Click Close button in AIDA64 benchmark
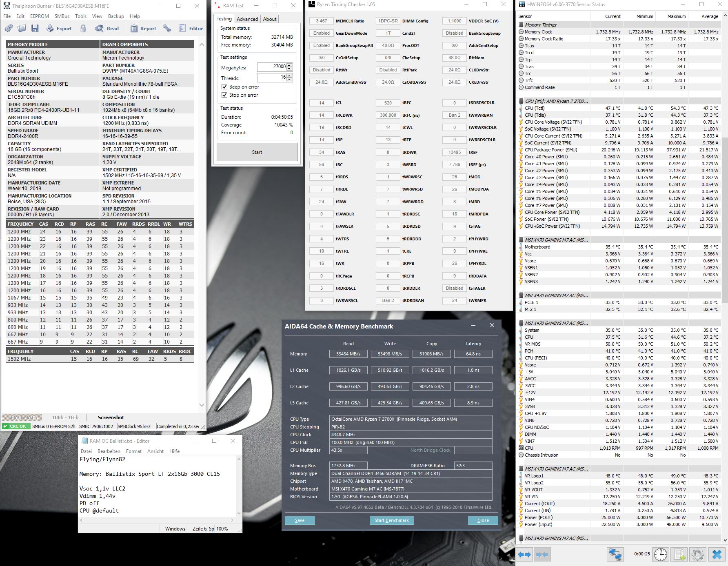This screenshot has height=566, width=728. tap(483, 520)
